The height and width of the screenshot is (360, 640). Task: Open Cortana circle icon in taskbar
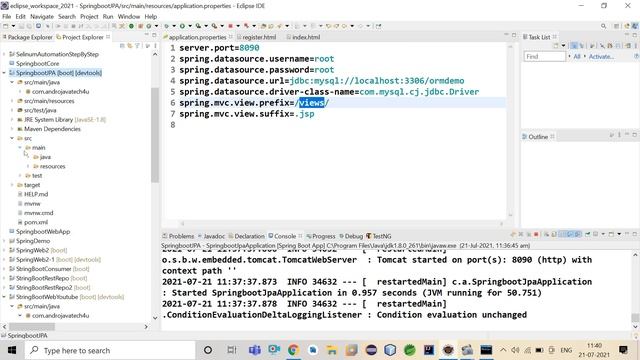click(208, 350)
